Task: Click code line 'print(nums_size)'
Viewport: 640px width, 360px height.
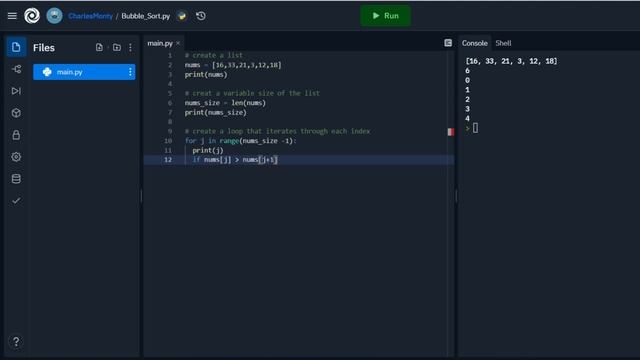Action: [216, 112]
